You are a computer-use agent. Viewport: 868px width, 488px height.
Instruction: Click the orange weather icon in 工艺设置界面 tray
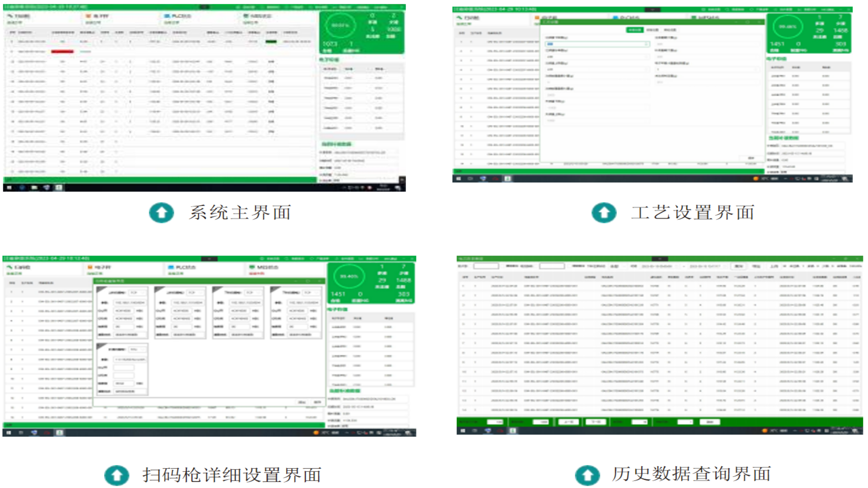[x=756, y=178]
